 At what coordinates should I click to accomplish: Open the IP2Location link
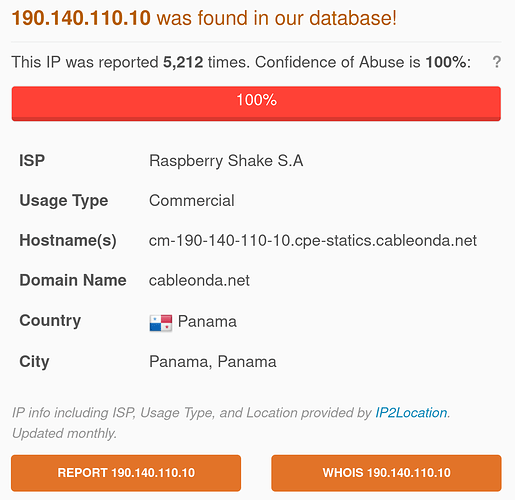411,413
